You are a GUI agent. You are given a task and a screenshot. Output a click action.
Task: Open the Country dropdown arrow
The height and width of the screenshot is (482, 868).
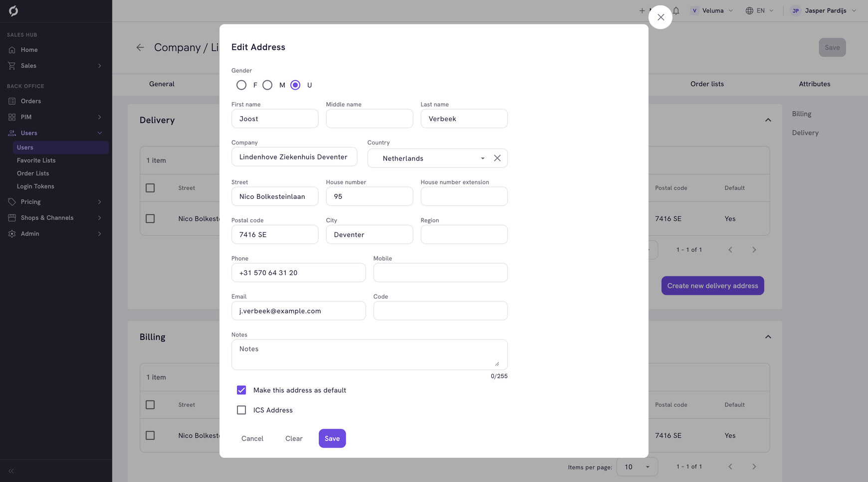click(482, 159)
